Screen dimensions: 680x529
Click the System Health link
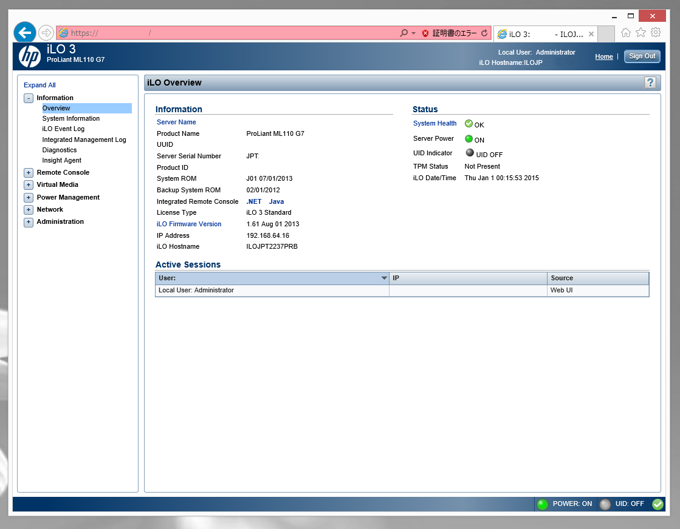tap(435, 124)
